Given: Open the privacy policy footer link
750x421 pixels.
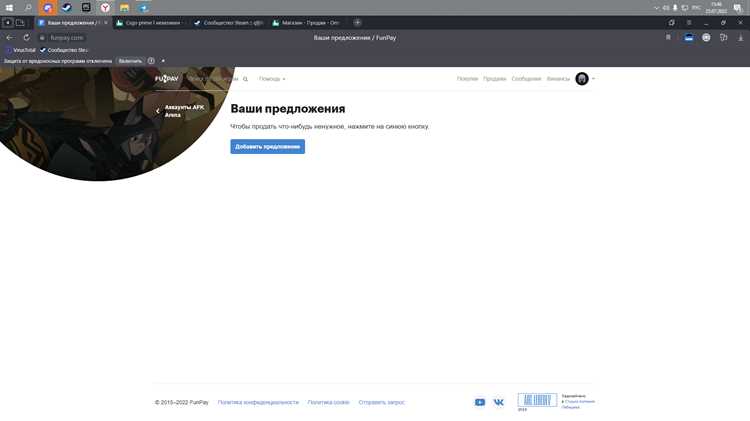Looking at the screenshot, I should coord(258,402).
